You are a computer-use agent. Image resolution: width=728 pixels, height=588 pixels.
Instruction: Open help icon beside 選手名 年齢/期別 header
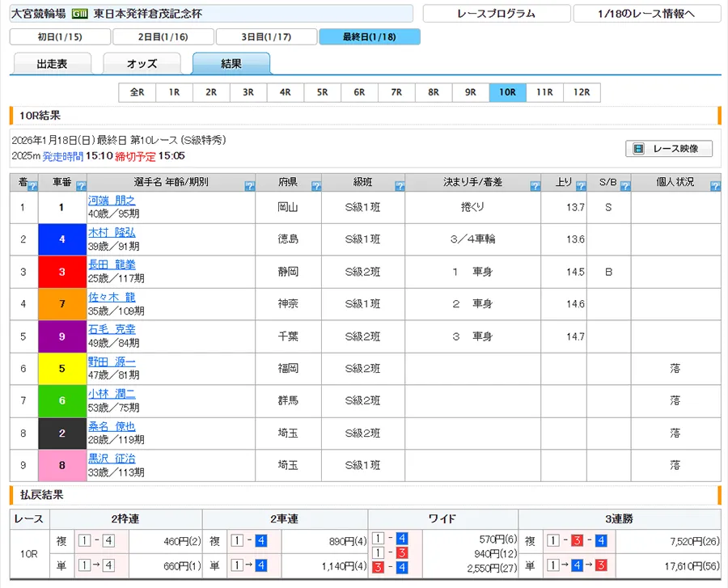click(x=249, y=187)
